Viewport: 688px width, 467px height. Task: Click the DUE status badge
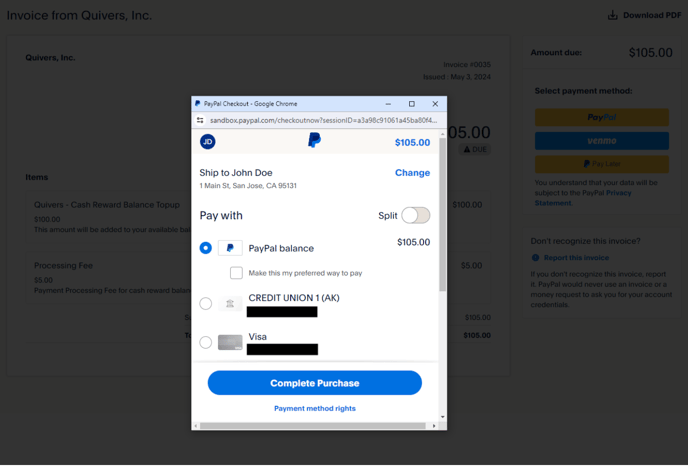pyautogui.click(x=475, y=149)
